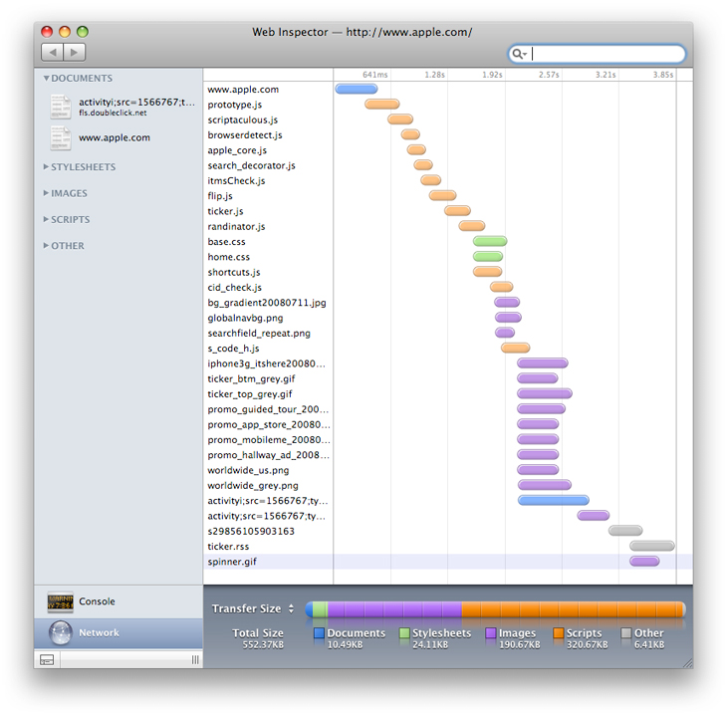The image size is (728, 716).
Task: Click the back navigation arrow button
Action: point(52,52)
